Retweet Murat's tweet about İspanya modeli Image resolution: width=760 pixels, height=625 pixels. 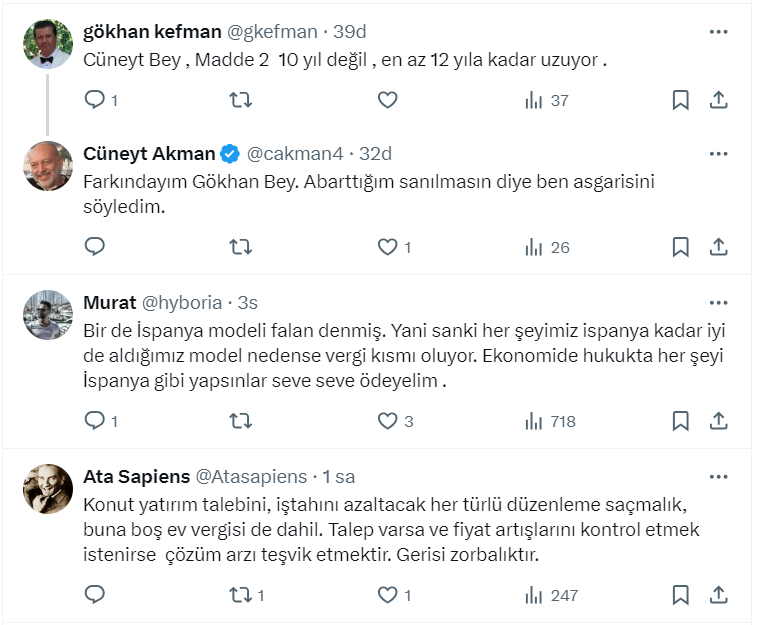[241, 421]
